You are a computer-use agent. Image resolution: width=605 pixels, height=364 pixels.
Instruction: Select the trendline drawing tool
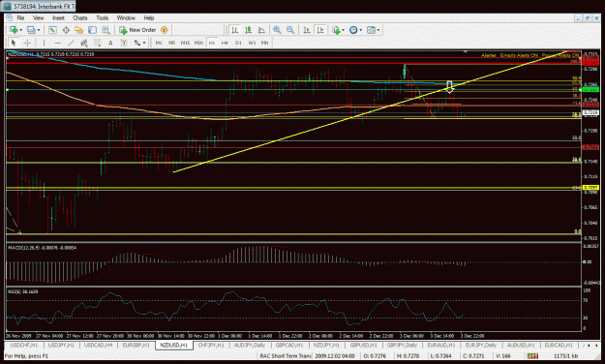coord(71,43)
